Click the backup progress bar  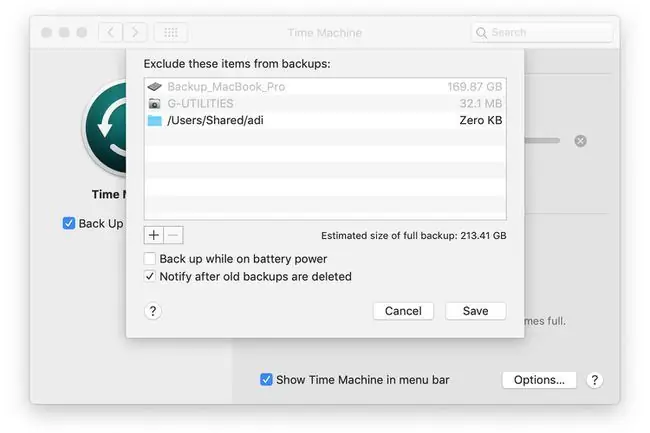tap(542, 141)
